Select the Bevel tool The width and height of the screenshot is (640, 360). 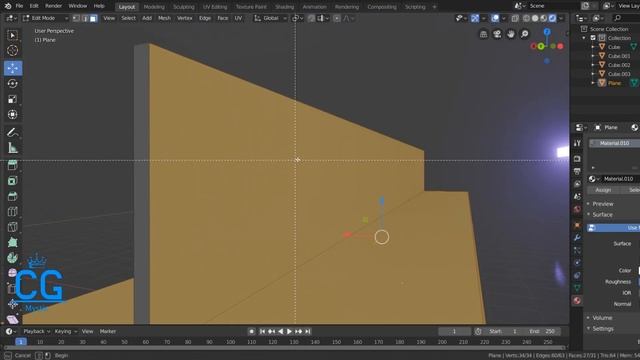[13, 196]
